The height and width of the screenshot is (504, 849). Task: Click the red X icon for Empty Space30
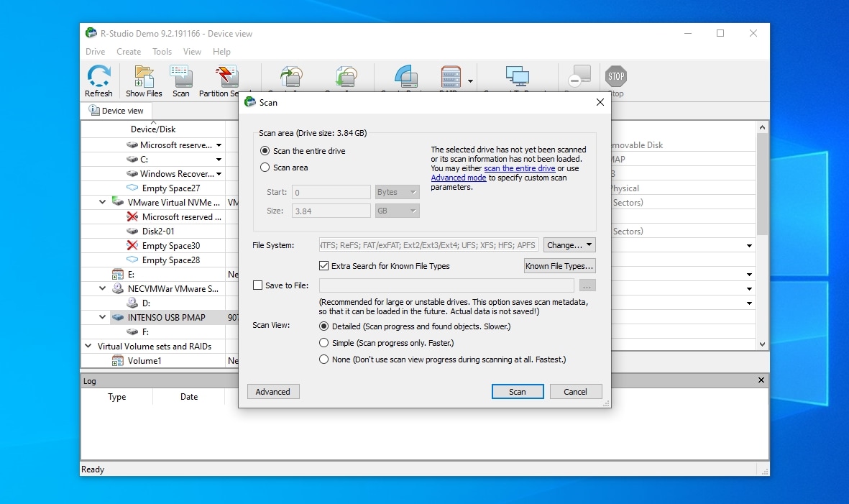coord(132,245)
